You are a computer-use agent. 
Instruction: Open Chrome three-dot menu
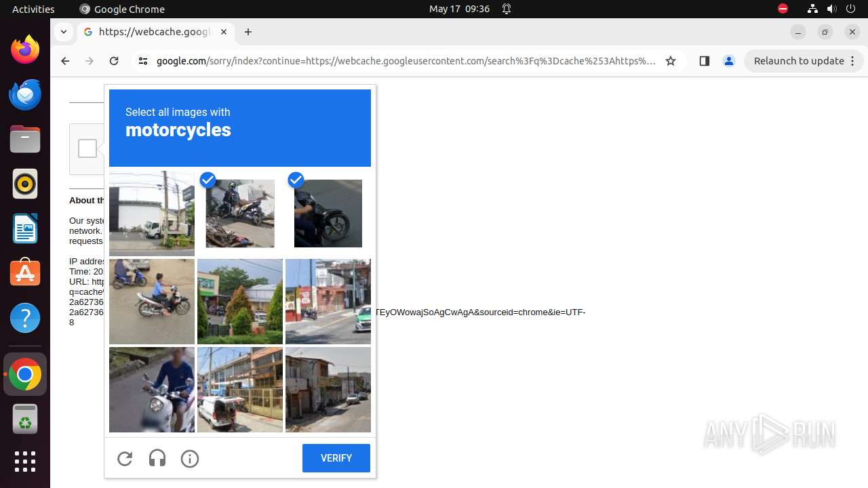click(852, 61)
